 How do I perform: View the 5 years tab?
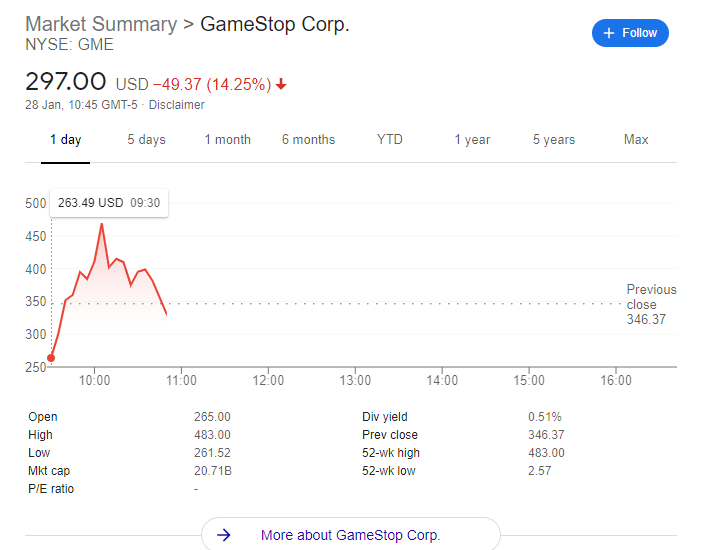point(554,139)
